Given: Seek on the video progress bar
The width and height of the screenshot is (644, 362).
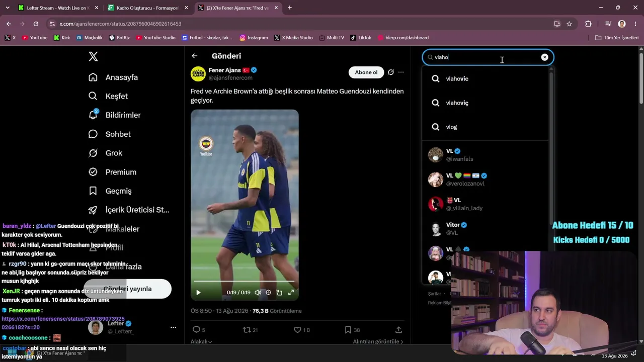Looking at the screenshot, I should [245, 281].
